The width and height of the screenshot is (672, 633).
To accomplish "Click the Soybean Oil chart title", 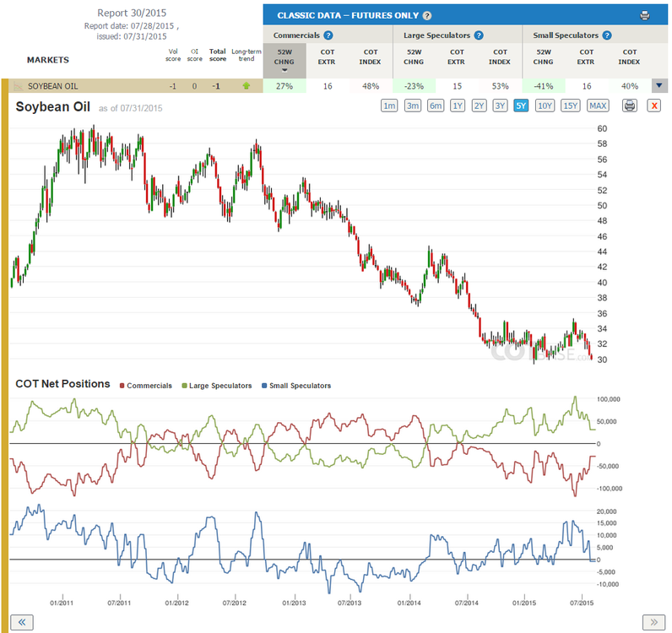I will (x=52, y=106).
